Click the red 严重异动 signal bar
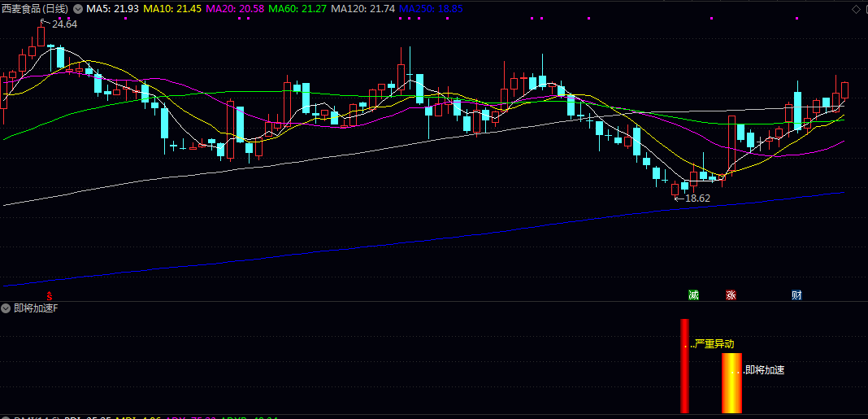This screenshot has height=419, width=868. 684,366
